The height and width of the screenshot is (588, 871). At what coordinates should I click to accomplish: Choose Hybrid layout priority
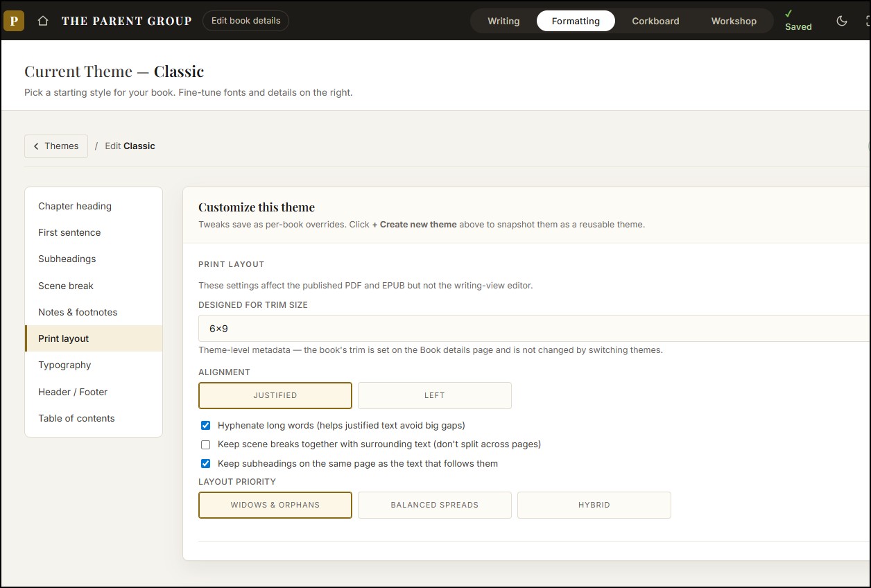[594, 505]
